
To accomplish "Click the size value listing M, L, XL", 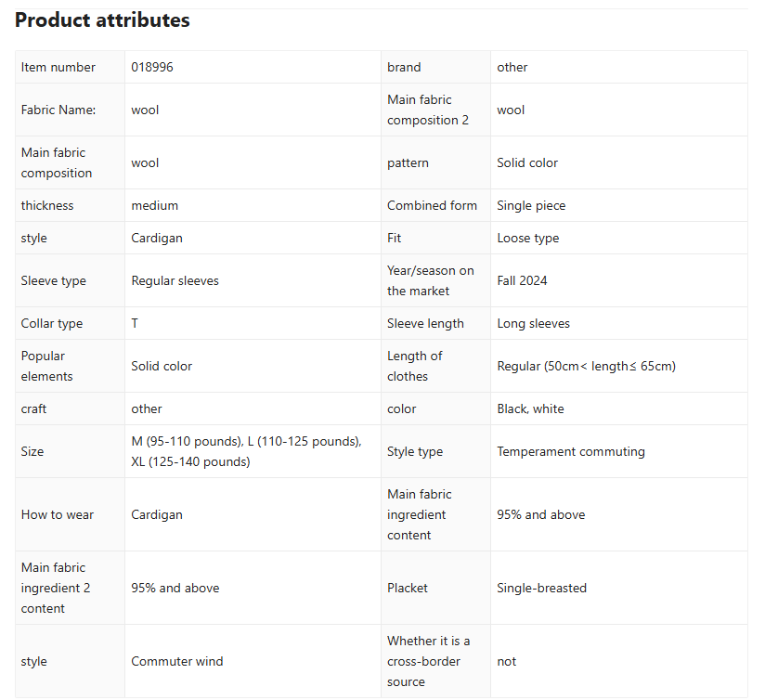I will point(246,451).
